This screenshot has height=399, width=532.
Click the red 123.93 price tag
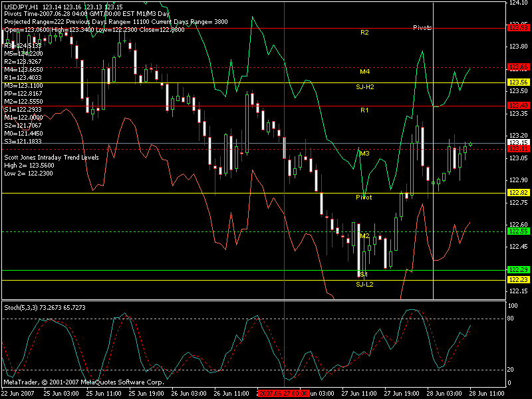[517, 28]
